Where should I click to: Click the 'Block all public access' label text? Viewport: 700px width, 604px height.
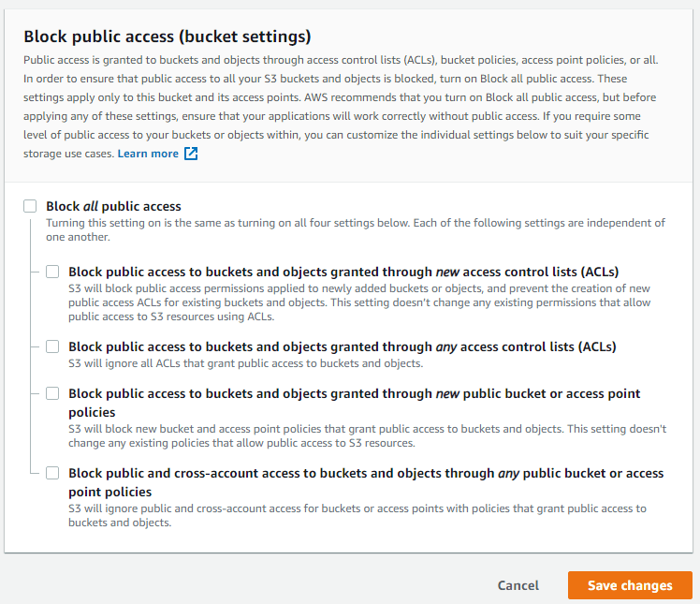coord(113,206)
